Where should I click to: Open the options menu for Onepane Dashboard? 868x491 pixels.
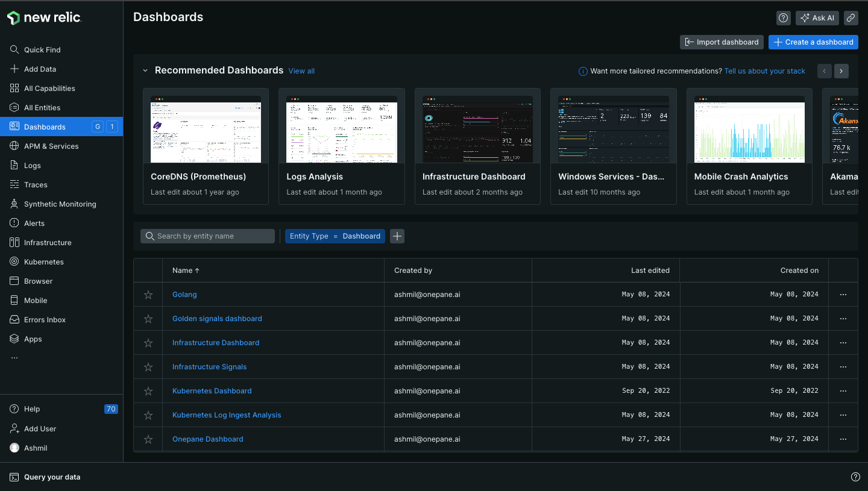click(x=843, y=439)
